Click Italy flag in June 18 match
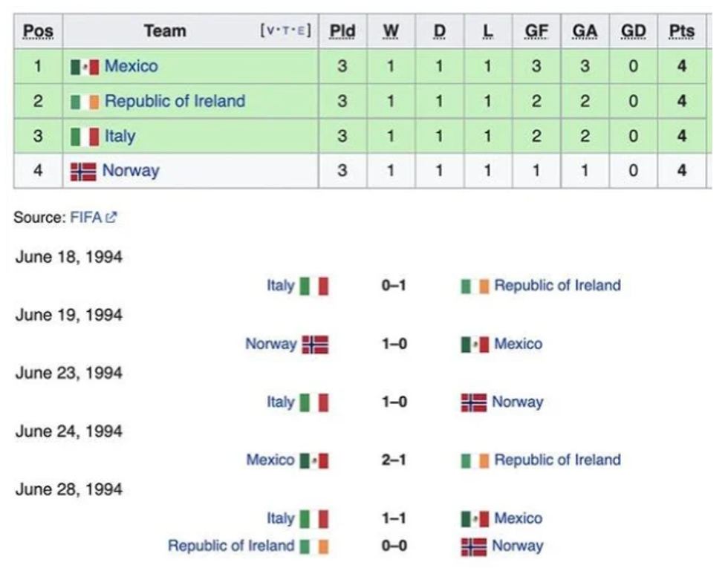The height and width of the screenshot is (571, 728). [314, 286]
